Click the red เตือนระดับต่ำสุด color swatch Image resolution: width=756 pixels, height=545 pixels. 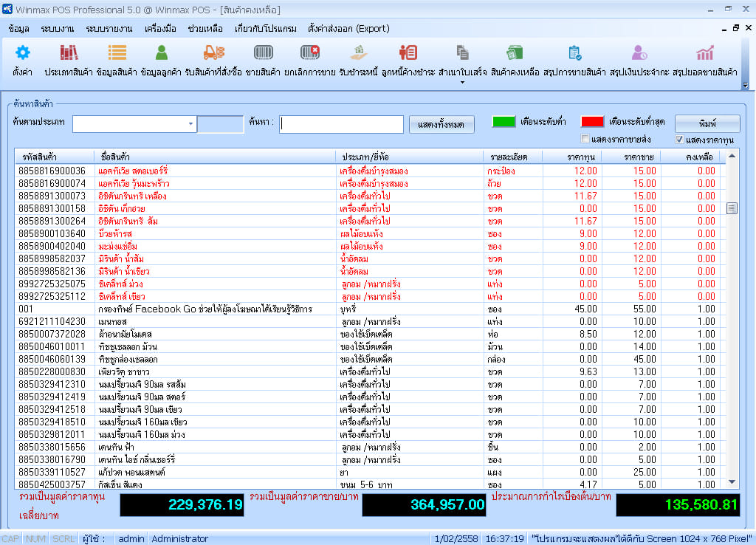(592, 122)
